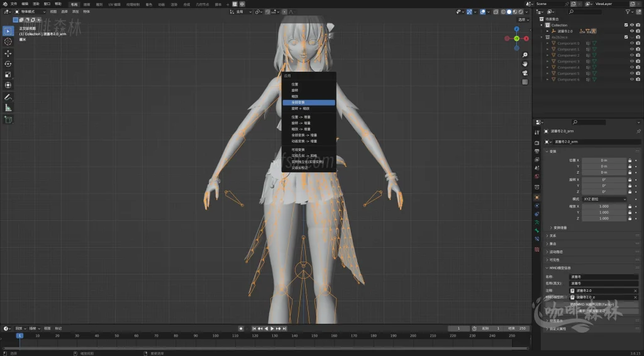
Task: Select the Scale tool in the toolbar
Action: 8,75
